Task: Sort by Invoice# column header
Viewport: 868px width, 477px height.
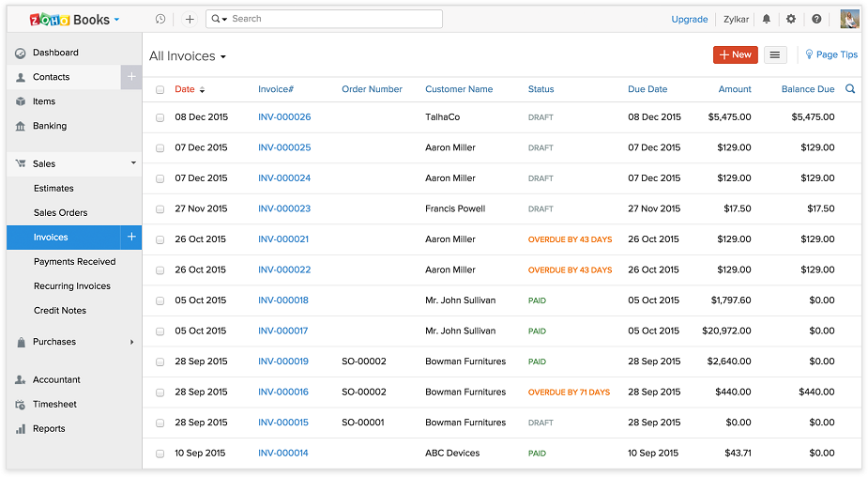Action: (x=276, y=89)
